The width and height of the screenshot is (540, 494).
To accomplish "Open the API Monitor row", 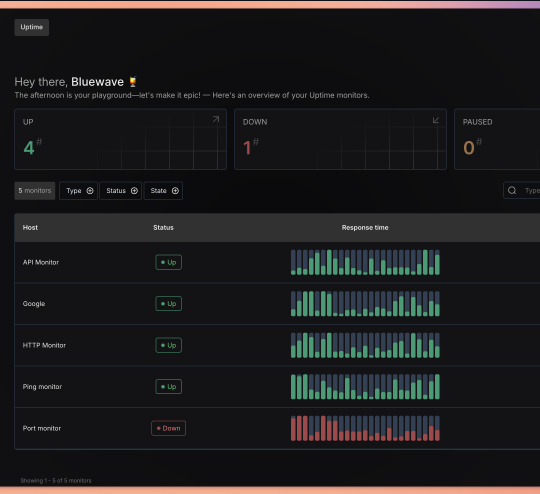I will click(x=277, y=262).
